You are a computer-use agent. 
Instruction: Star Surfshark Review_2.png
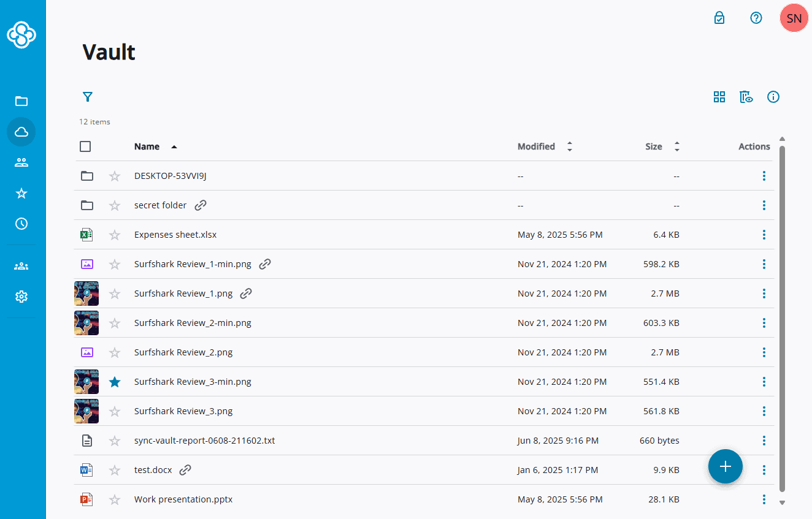coord(115,352)
